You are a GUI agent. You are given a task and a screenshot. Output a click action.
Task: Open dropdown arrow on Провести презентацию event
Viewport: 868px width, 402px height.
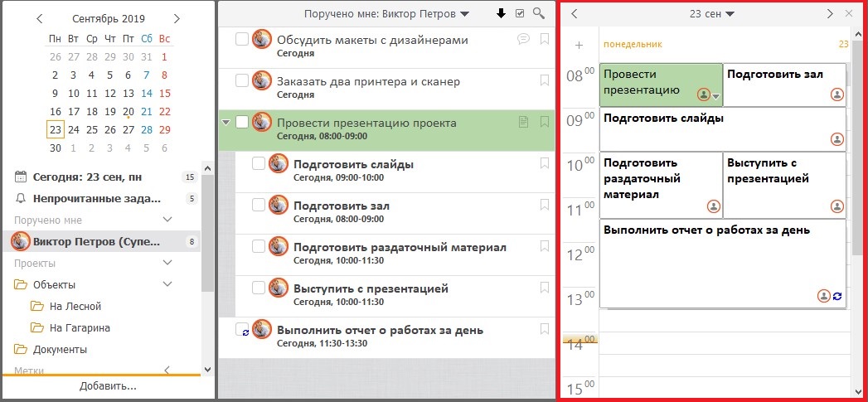click(x=715, y=96)
